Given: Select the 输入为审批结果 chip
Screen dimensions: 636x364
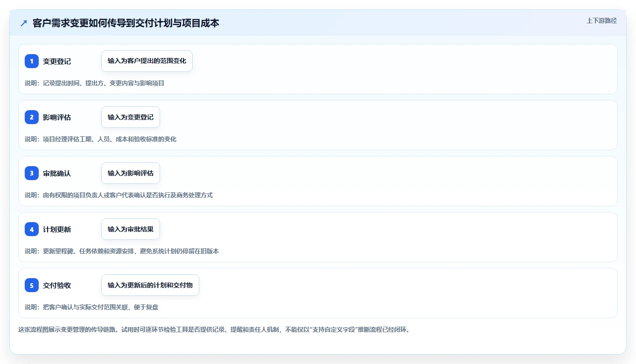Looking at the screenshot, I should click(131, 229).
